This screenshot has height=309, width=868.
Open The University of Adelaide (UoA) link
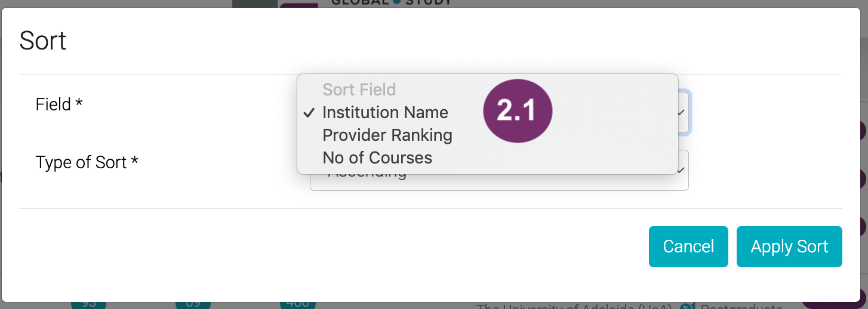(x=574, y=307)
